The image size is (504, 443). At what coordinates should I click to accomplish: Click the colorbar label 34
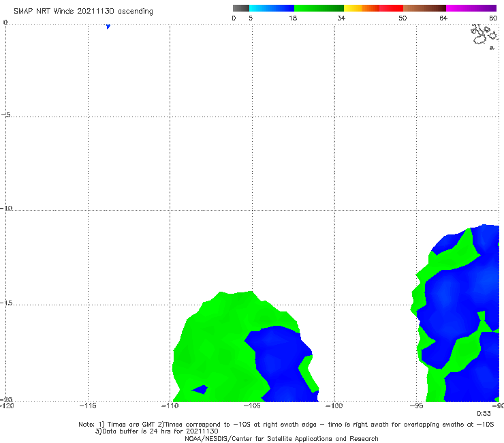pos(341,18)
